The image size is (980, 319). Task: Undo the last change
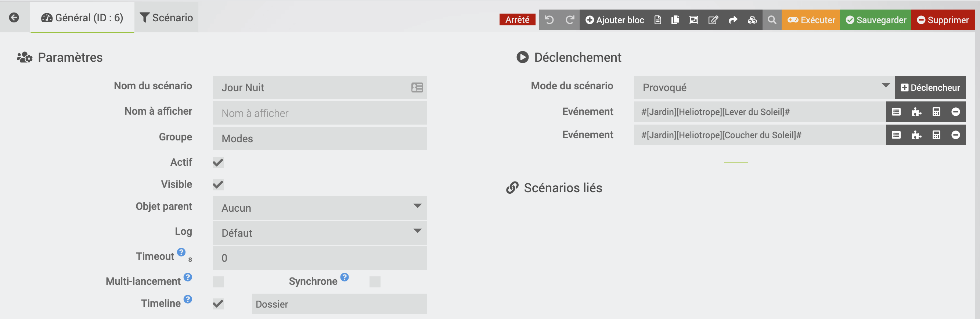point(549,20)
